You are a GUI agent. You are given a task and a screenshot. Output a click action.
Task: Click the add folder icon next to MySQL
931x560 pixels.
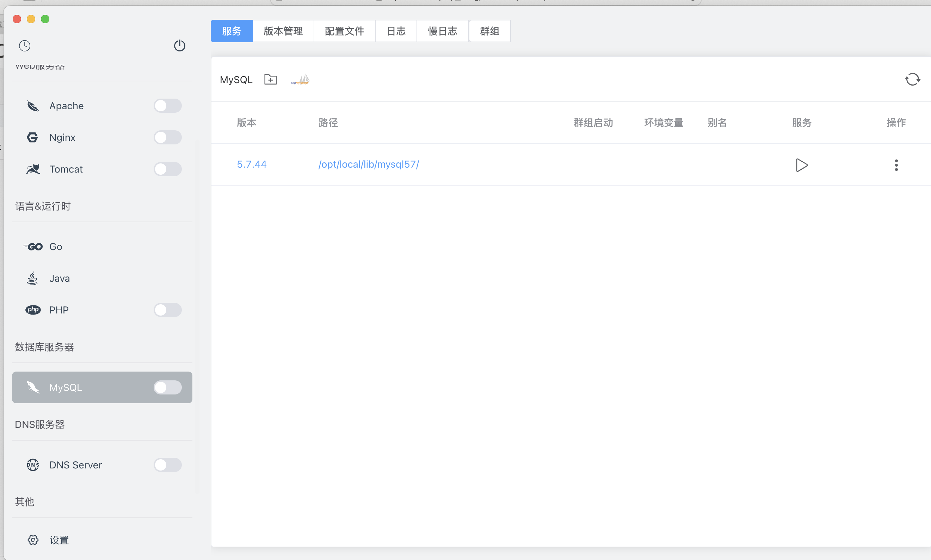[x=270, y=80]
